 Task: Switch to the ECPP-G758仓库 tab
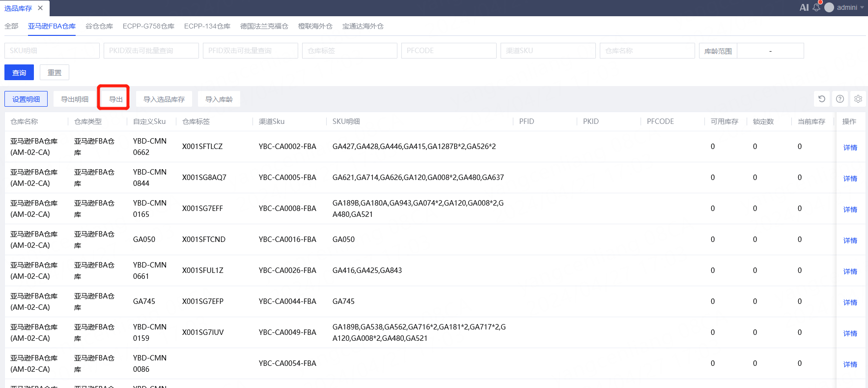(148, 26)
